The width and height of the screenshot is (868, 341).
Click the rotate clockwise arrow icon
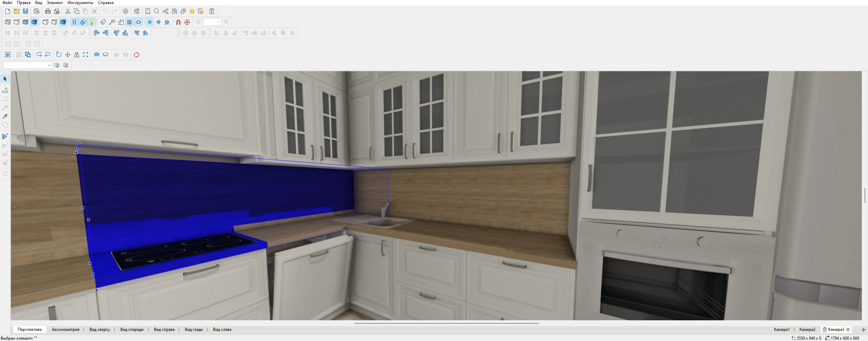coord(59,55)
